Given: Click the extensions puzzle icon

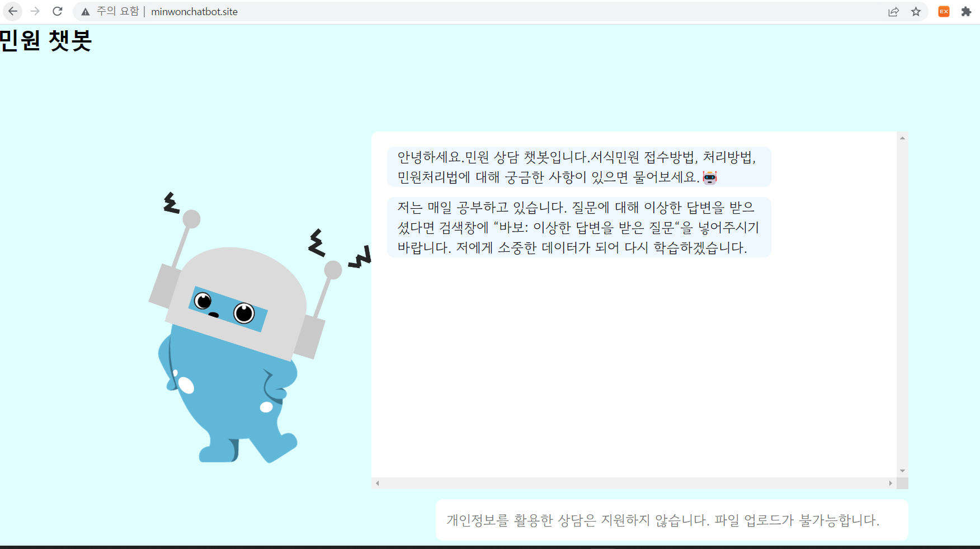Looking at the screenshot, I should click(x=966, y=11).
